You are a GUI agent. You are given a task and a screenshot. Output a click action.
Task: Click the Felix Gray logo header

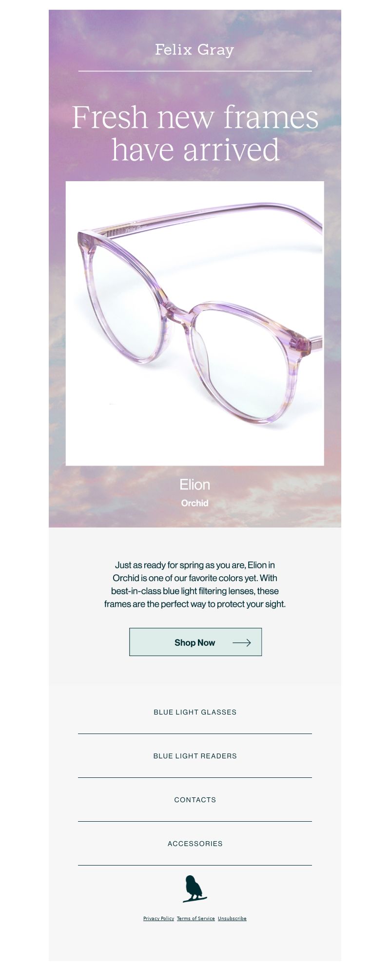pyautogui.click(x=195, y=50)
